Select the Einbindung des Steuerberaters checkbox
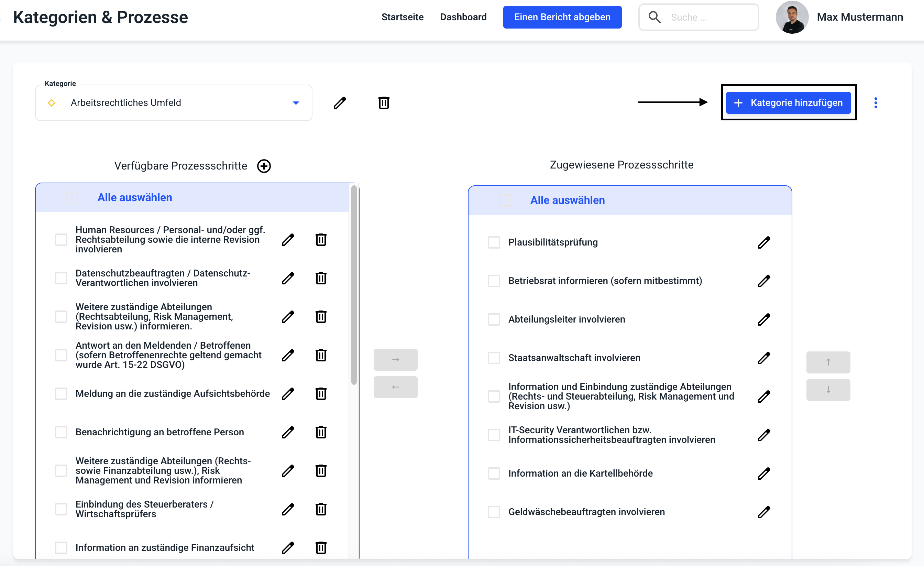This screenshot has height=566, width=924. tap(61, 509)
